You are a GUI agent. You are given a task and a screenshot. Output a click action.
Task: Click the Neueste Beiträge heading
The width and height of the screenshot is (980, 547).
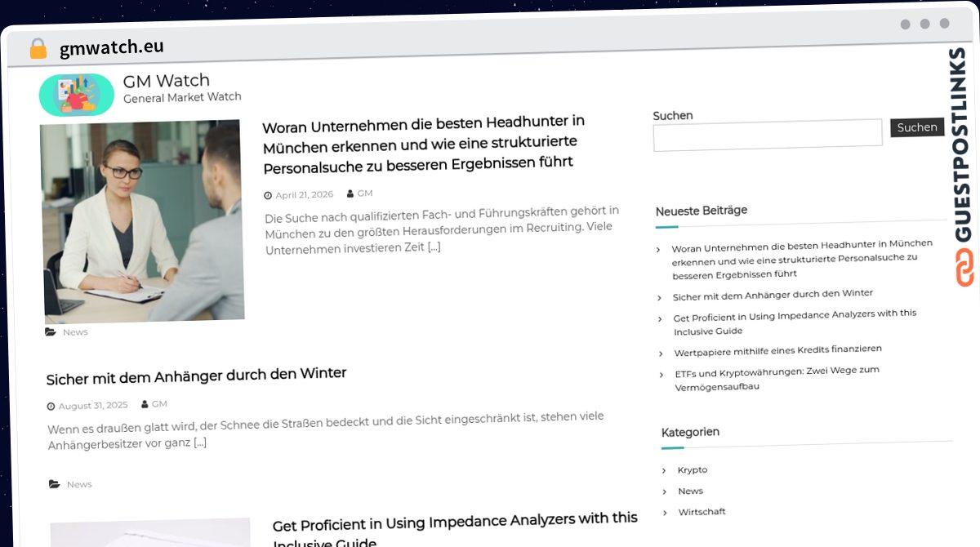[x=702, y=211]
